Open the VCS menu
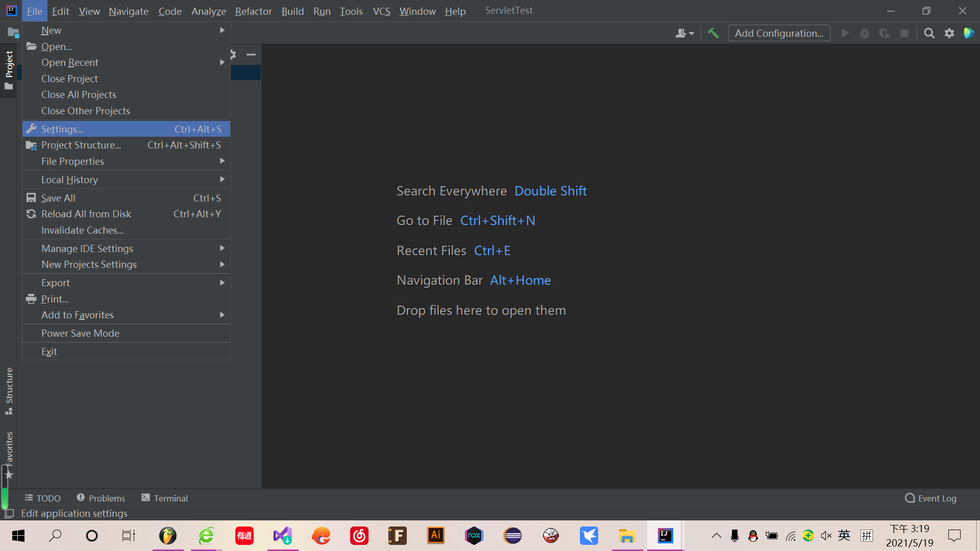Image resolution: width=980 pixels, height=551 pixels. pyautogui.click(x=381, y=11)
